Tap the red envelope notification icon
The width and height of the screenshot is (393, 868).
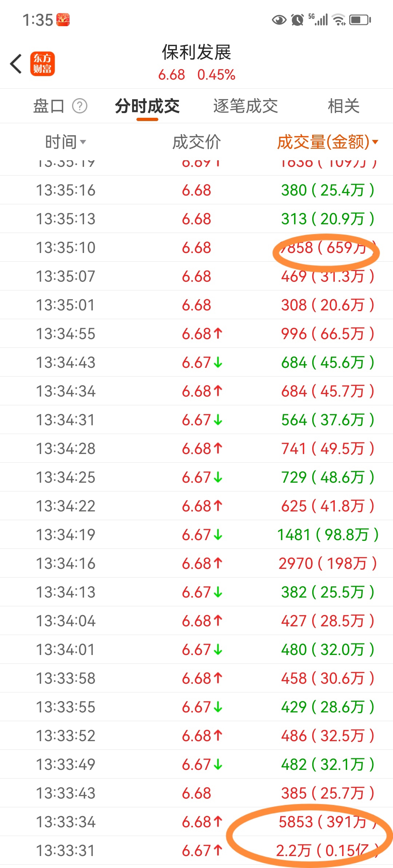(63, 20)
